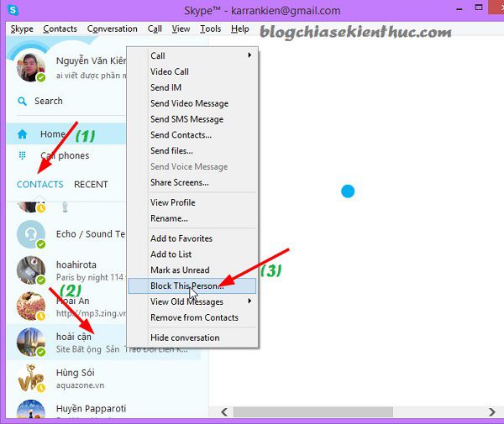This screenshot has width=504, height=424.
Task: Click Echo / Sound Test avatar
Action: click(31, 234)
